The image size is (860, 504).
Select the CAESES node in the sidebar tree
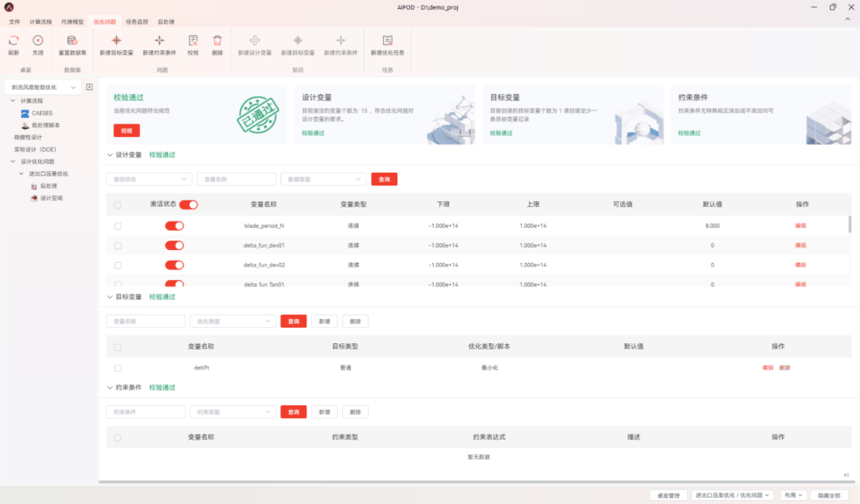tap(35, 112)
